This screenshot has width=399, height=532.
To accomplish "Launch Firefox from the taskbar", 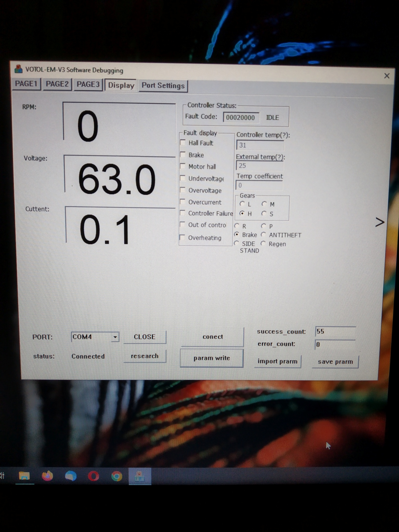I will (47, 476).
